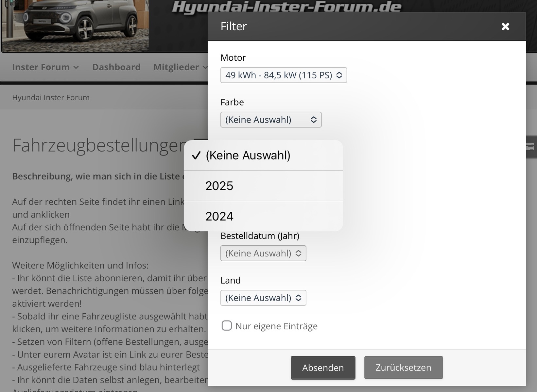Click the Hyundai Inster Forum breadcrumb link
Viewport: 537px width, 392px height.
[x=51, y=98]
